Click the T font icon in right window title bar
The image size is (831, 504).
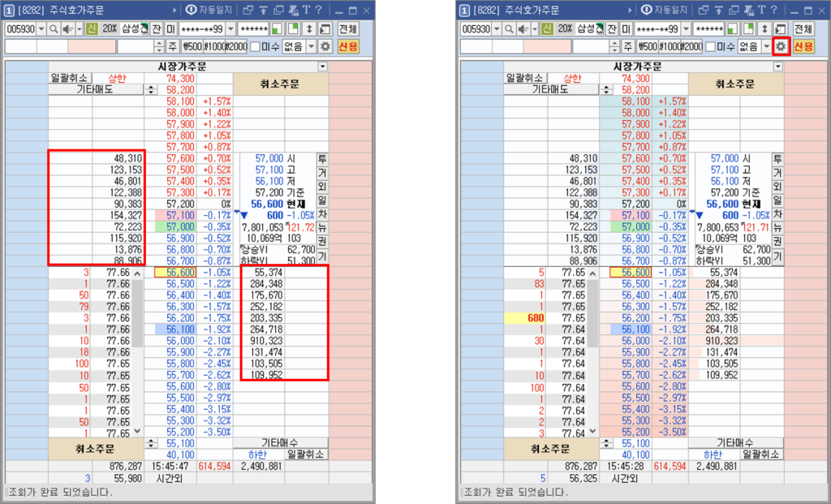click(x=761, y=10)
